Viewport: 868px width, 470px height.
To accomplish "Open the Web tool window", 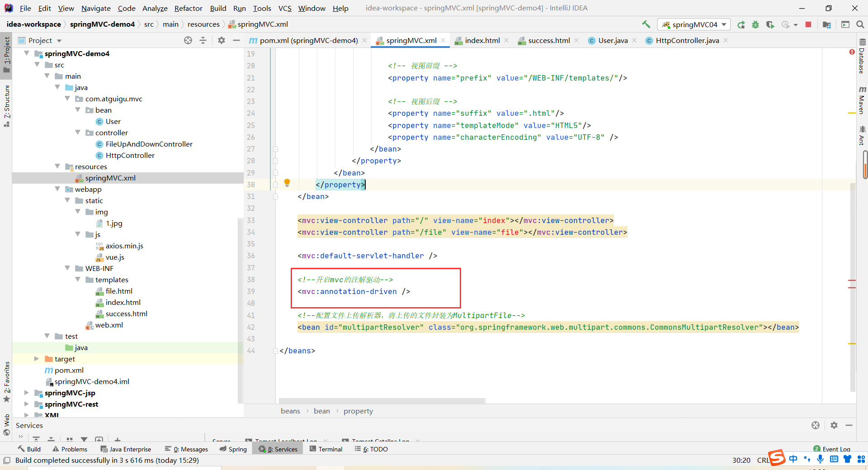I will pos(6,425).
